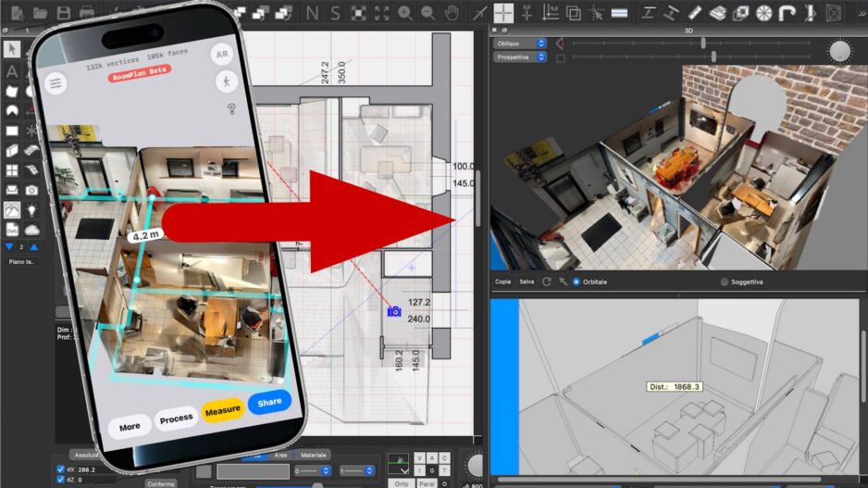868x488 pixels.
Task: Tap the walking person icon on phone
Action: click(x=225, y=81)
